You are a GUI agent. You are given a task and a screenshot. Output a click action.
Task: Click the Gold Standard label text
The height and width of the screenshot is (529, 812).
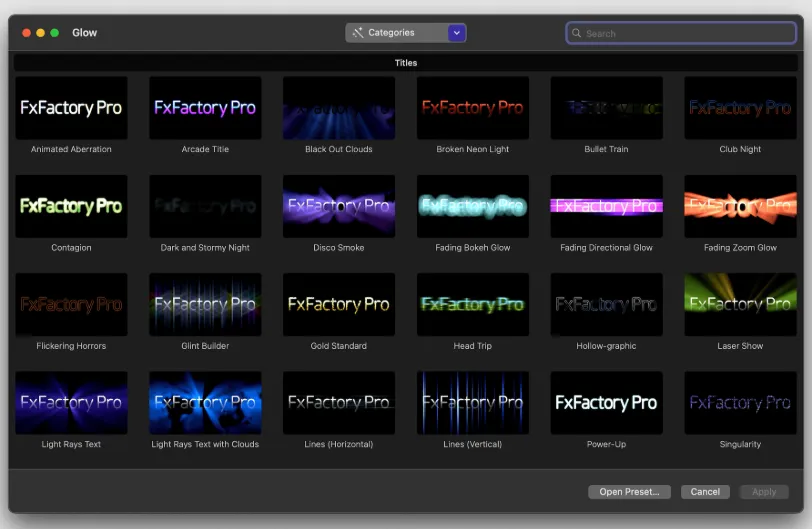(x=339, y=346)
